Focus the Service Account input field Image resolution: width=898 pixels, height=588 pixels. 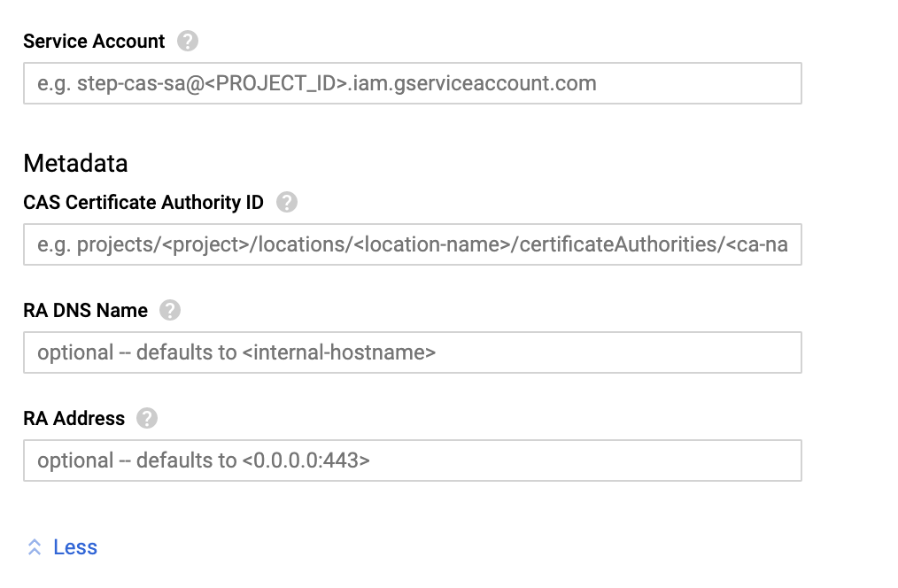(413, 83)
